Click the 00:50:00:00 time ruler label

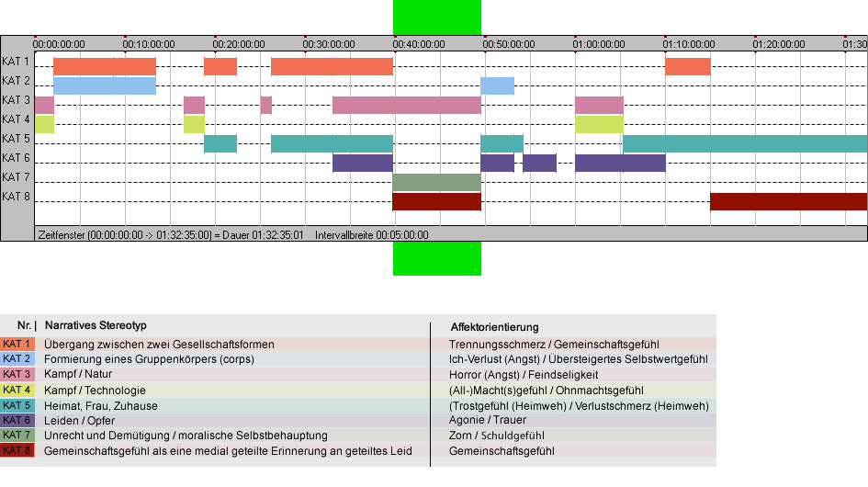click(x=508, y=44)
